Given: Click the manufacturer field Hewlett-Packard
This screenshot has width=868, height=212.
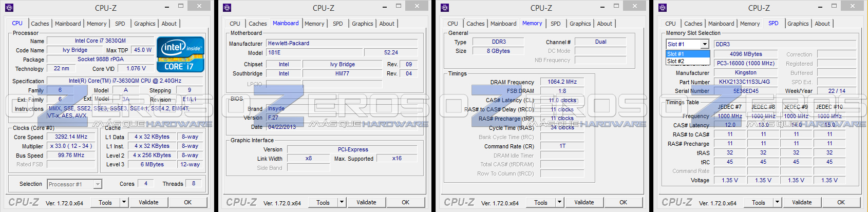Looking at the screenshot, I should [342, 43].
